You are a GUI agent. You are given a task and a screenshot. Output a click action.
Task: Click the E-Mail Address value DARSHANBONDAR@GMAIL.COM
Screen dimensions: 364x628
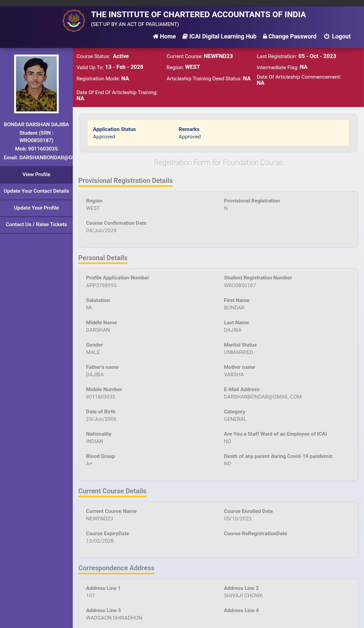pyautogui.click(x=263, y=397)
